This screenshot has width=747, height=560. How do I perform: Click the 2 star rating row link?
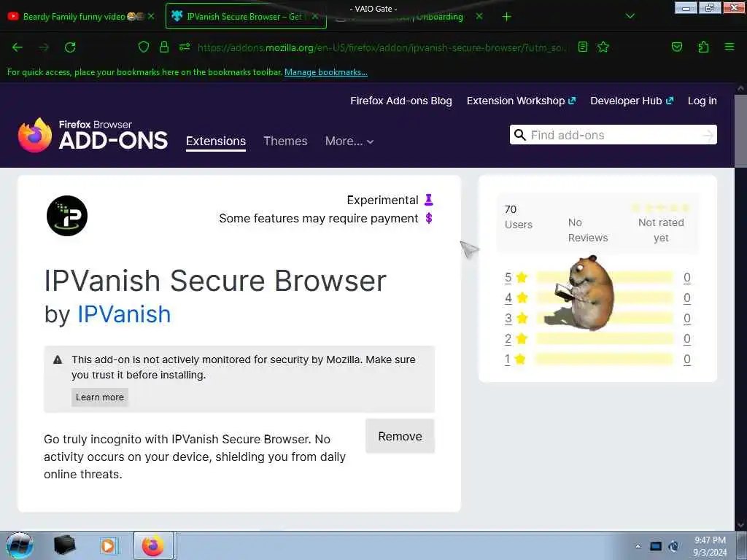tap(516, 338)
